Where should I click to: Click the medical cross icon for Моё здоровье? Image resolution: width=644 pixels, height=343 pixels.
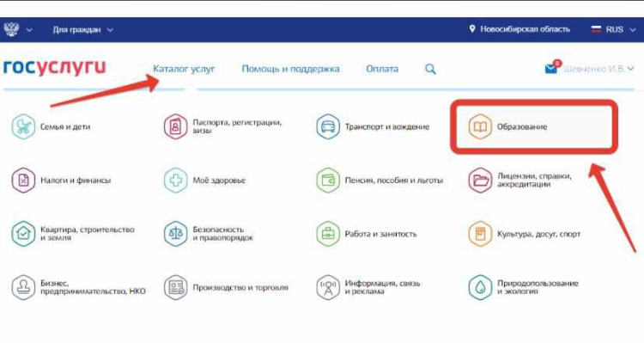(176, 181)
